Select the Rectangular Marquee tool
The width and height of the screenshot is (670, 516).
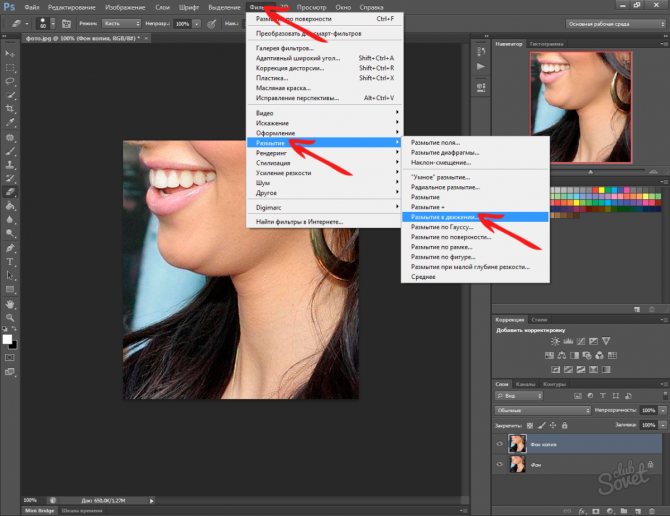[x=10, y=66]
